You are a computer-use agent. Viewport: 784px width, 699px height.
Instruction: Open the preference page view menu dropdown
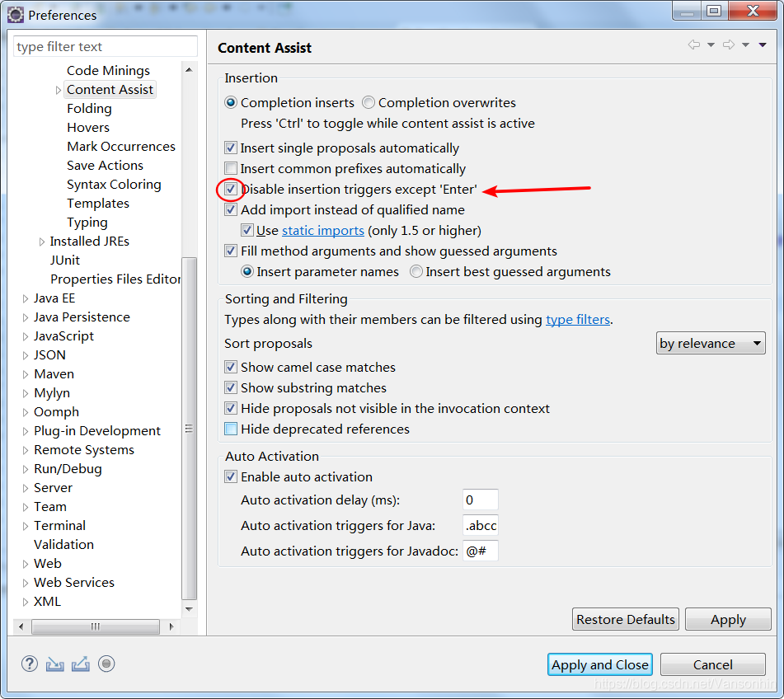(x=763, y=45)
